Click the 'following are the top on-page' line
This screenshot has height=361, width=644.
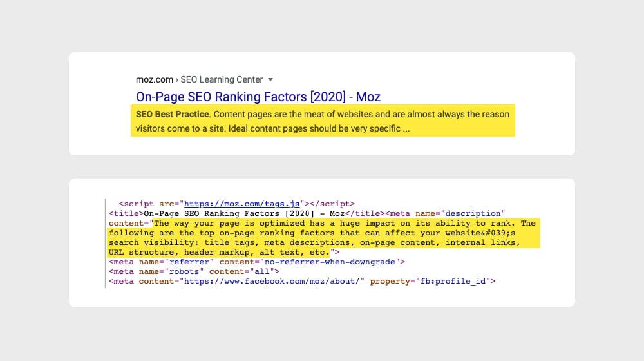click(312, 233)
